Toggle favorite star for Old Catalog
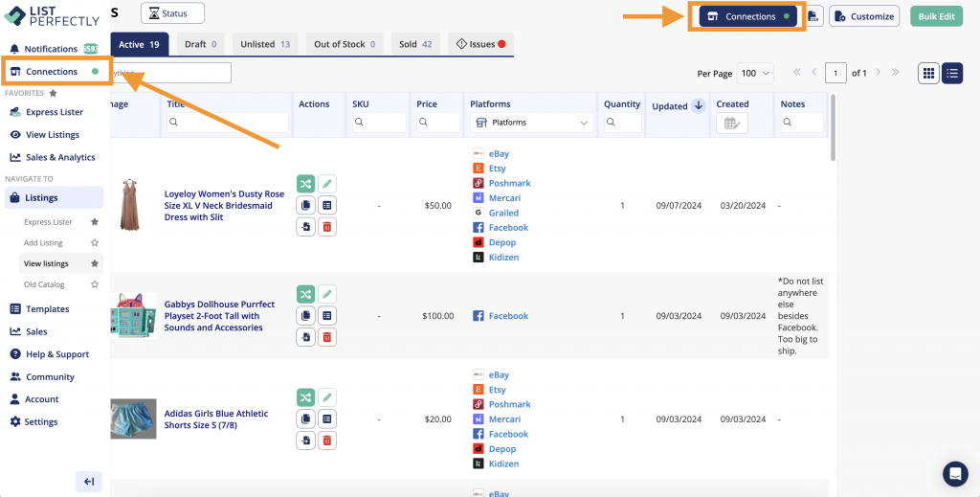The height and width of the screenshot is (497, 980). click(94, 284)
